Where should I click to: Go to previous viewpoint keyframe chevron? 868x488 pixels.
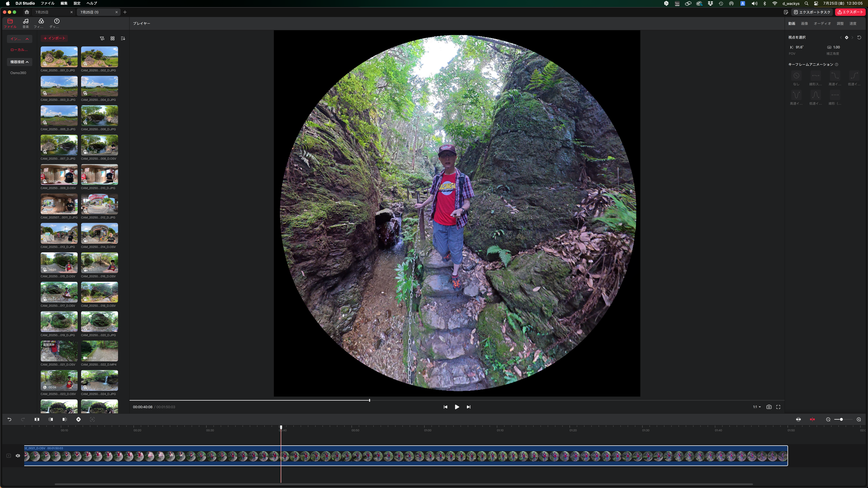pos(841,37)
